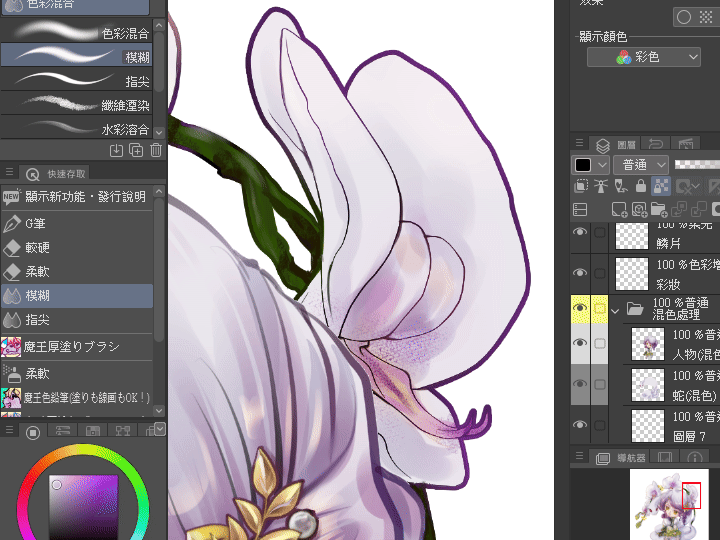Open the color set tab
This screenshot has width=720, height=540.
tap(92, 431)
